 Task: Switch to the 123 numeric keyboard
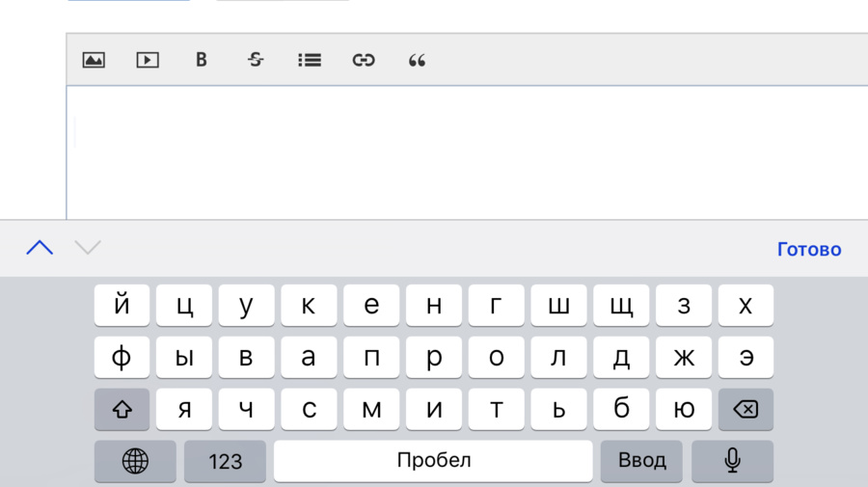coord(226,461)
